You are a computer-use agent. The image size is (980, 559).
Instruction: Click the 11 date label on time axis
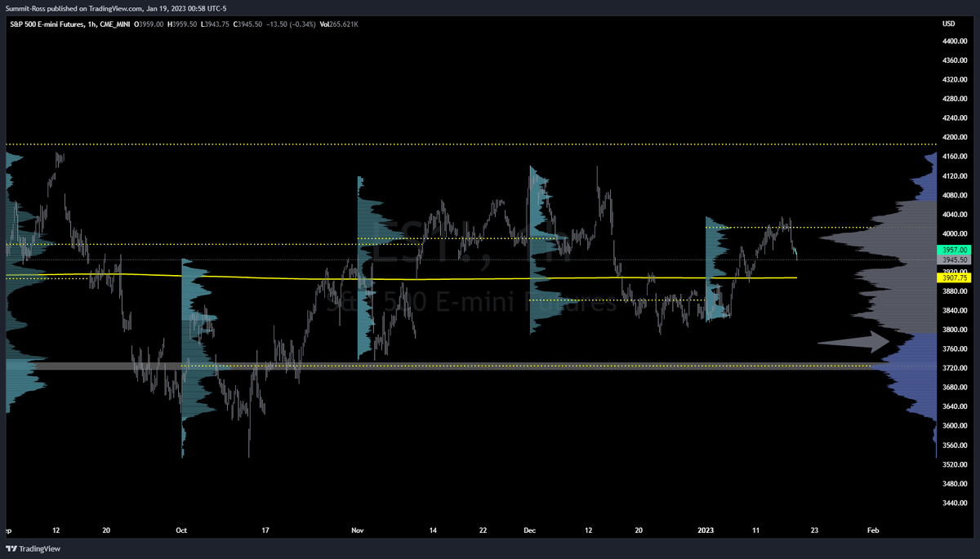(x=755, y=530)
